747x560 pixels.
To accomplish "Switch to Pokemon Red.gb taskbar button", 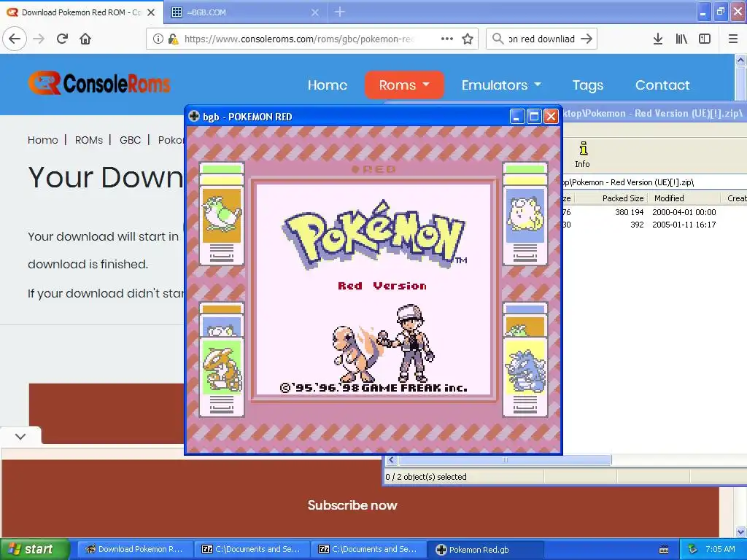I will click(485, 549).
